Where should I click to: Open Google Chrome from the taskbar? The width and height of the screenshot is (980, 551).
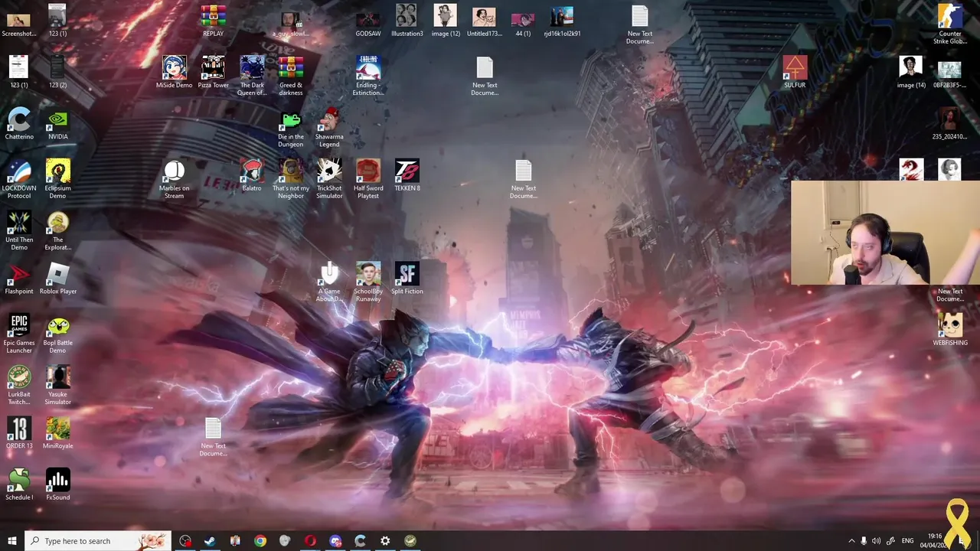260,541
